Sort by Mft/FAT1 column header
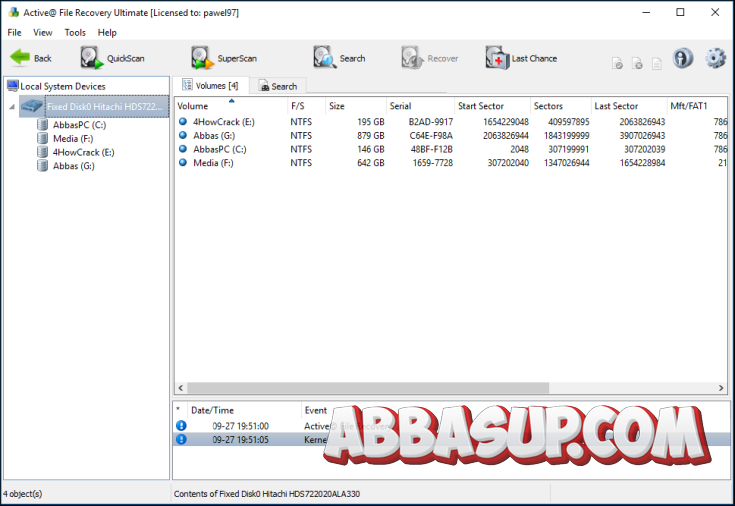Screen dimensions: 735x506 point(697,106)
